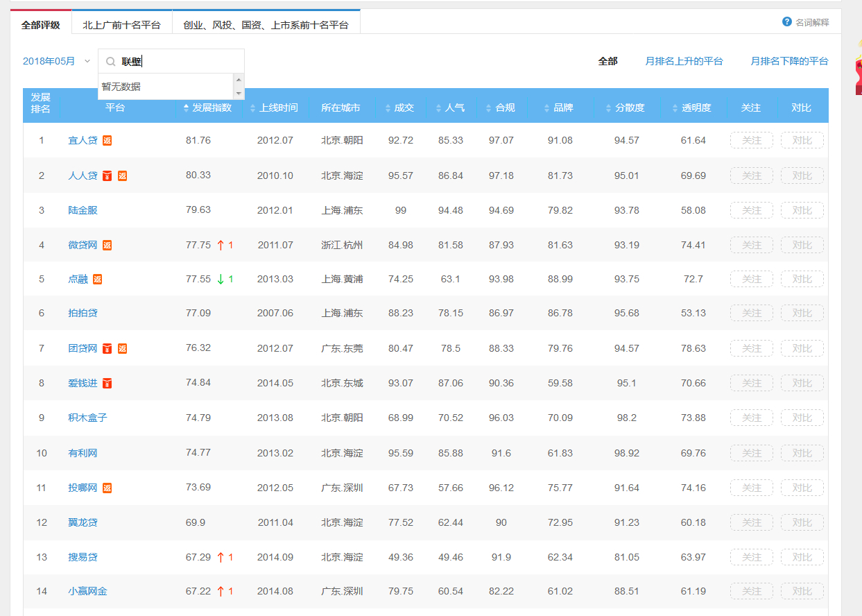Viewport: 862px width, 616px height.
Task: Click the 返 badge next to 投哪网
Action: (107, 488)
